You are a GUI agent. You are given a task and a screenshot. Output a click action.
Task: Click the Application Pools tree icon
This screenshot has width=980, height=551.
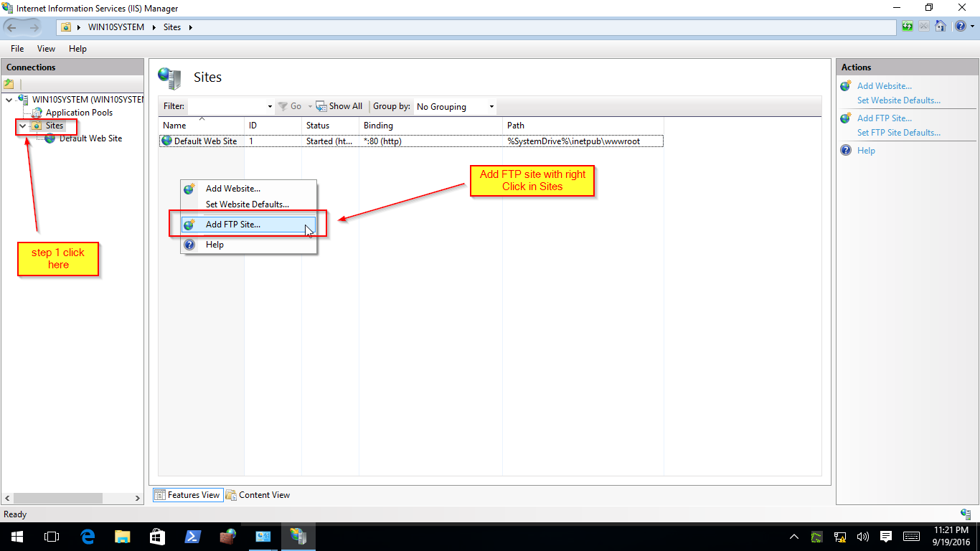[x=37, y=113]
